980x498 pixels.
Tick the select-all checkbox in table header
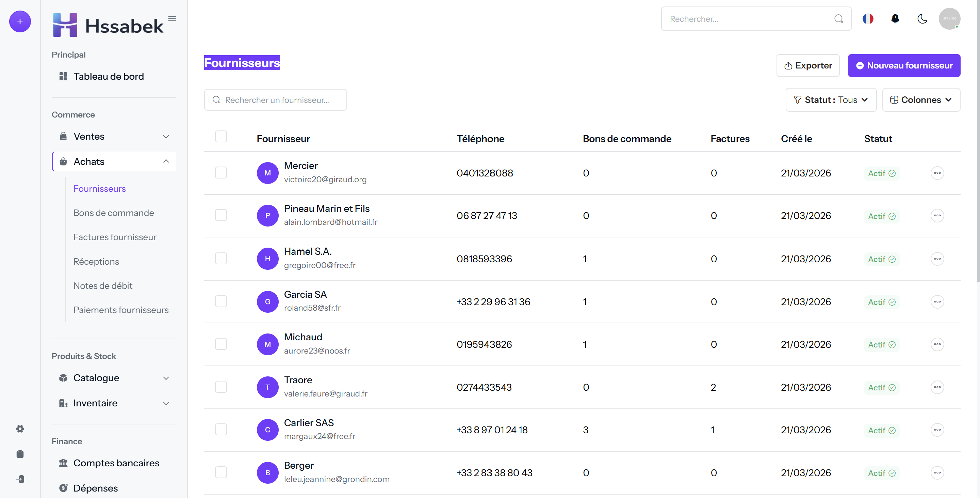220,136
